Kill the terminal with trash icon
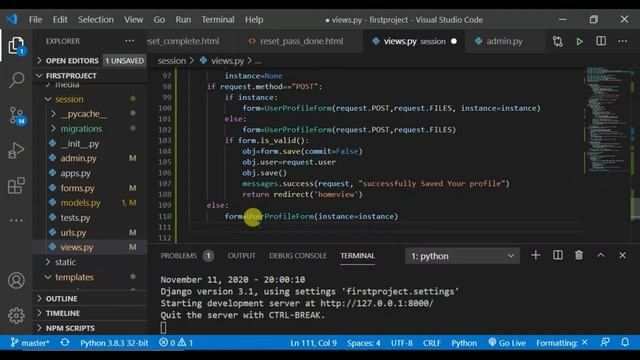The width and height of the screenshot is (640, 360). coord(579,256)
